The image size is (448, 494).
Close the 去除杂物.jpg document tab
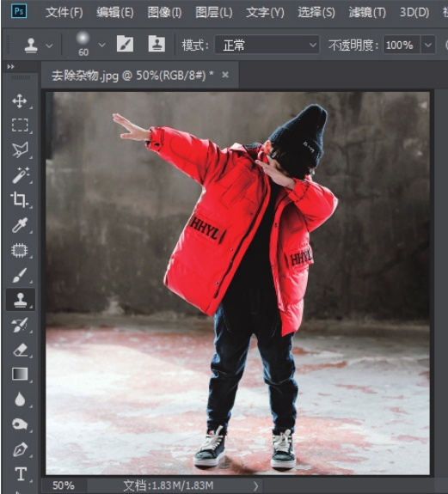click(225, 75)
